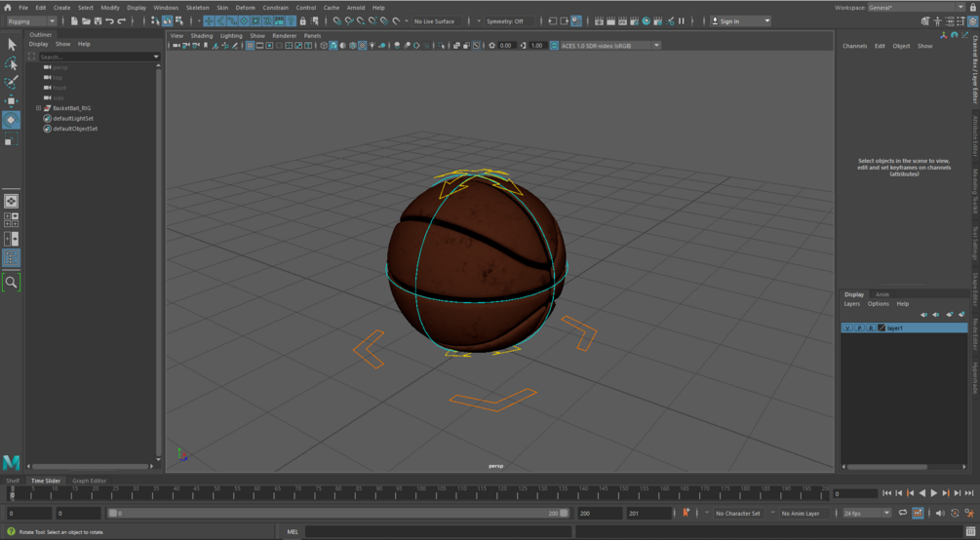Click the No Live Surface field
The width and height of the screenshot is (980, 540).
[437, 21]
